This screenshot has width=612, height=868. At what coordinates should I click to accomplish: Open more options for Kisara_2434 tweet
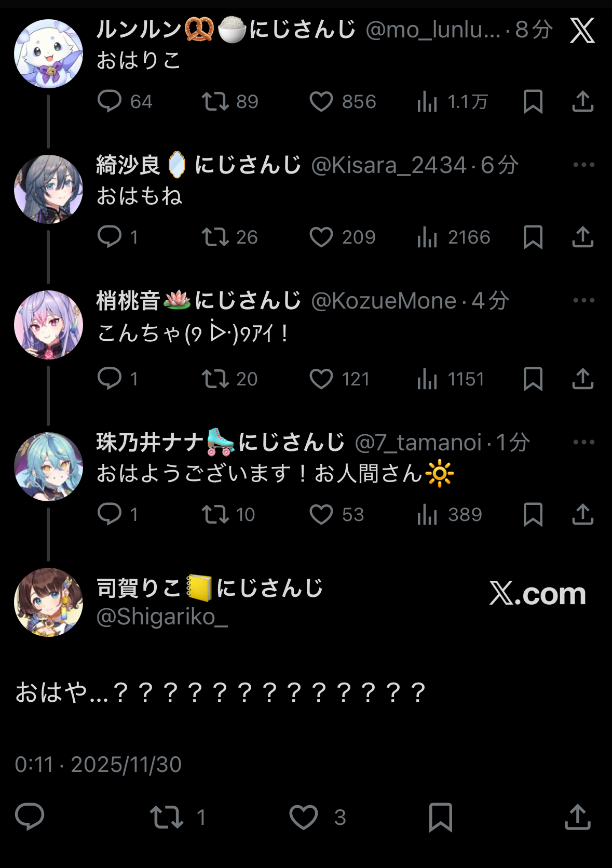[583, 165]
